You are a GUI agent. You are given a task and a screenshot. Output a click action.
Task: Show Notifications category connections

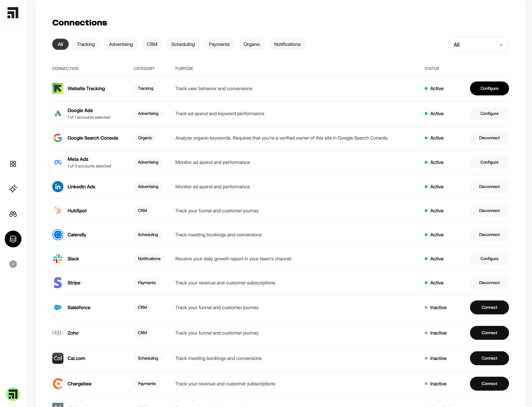click(287, 44)
